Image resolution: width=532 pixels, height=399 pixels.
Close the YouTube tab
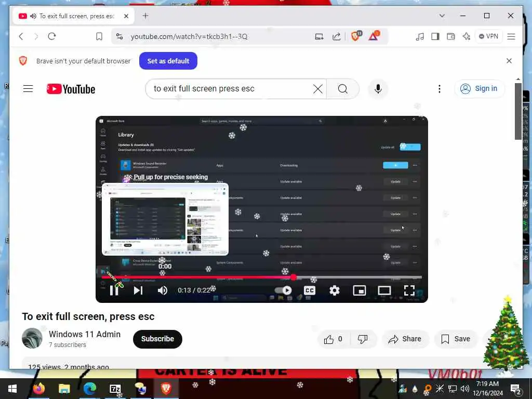click(x=126, y=16)
